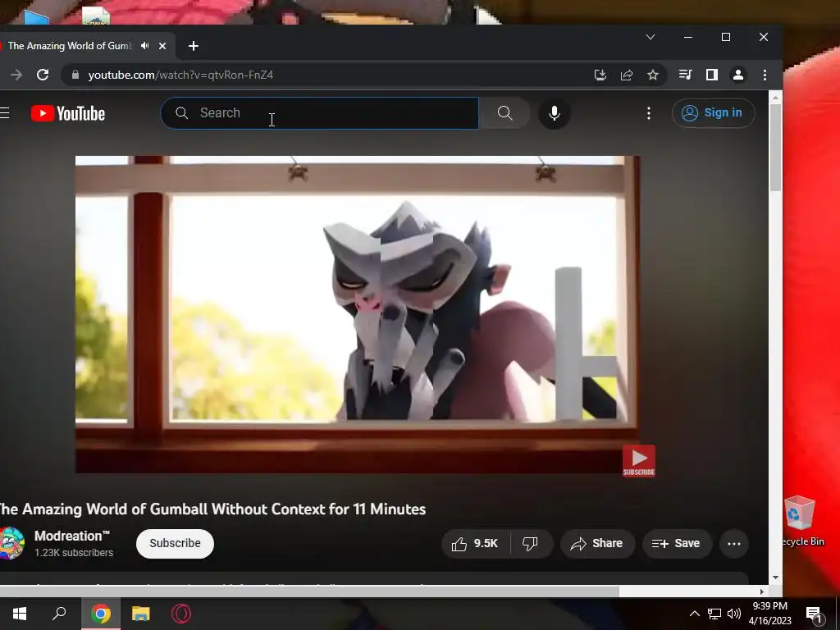
Task: Click the video player to pause playback
Action: tap(358, 314)
